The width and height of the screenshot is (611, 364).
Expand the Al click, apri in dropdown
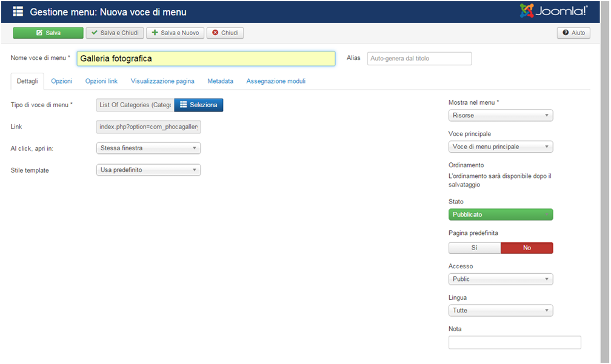point(148,148)
